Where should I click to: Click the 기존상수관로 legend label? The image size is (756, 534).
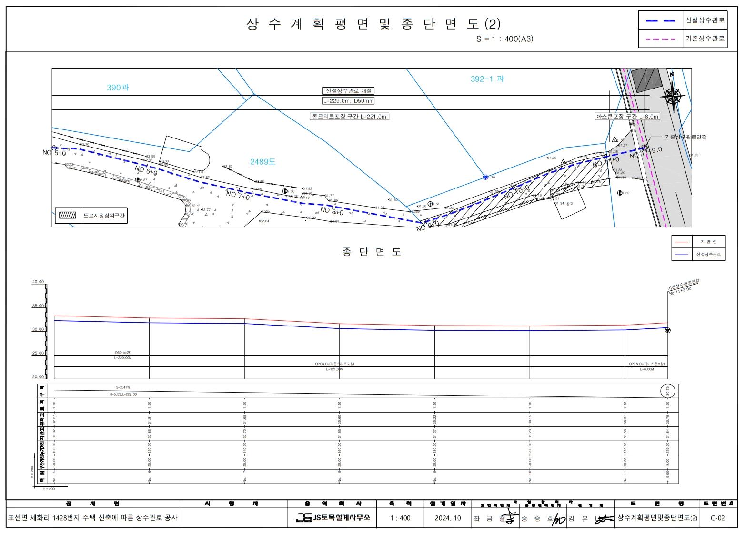[705, 39]
